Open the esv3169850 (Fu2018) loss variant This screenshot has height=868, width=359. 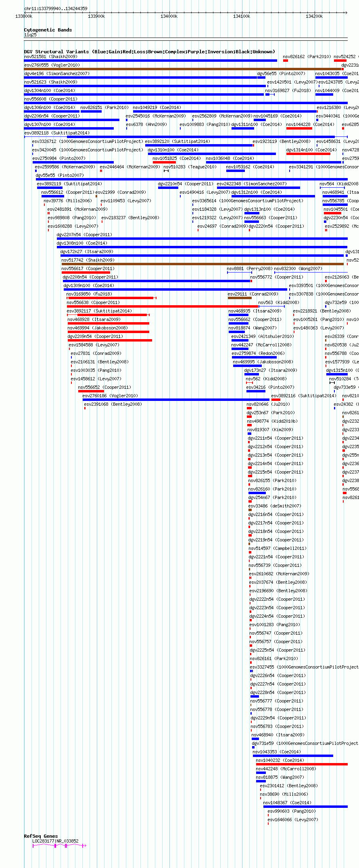[111, 298]
